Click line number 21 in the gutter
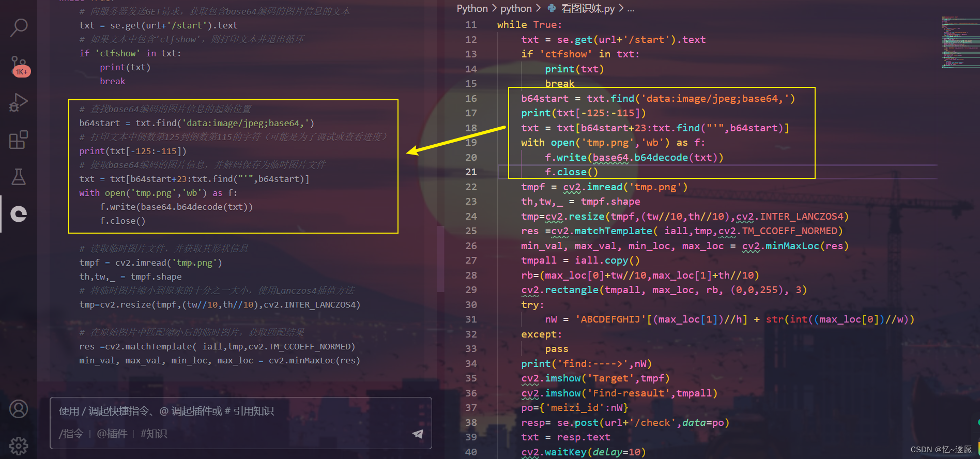 [x=471, y=172]
